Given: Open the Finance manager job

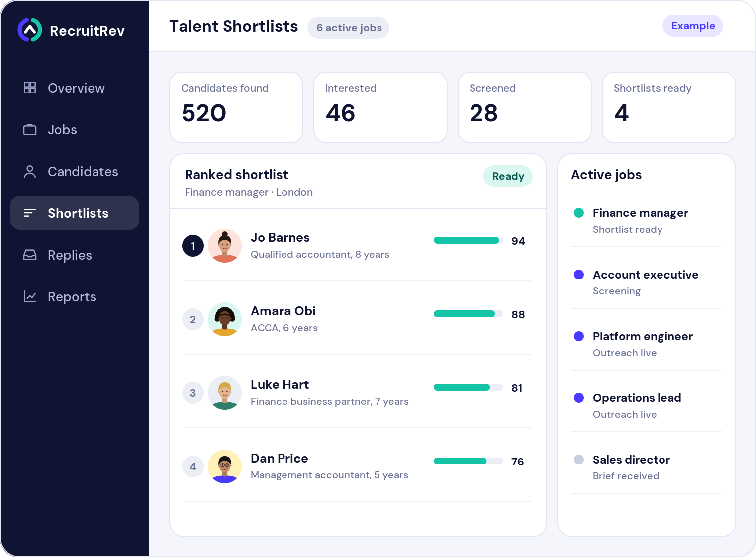Looking at the screenshot, I should (x=647, y=221).
